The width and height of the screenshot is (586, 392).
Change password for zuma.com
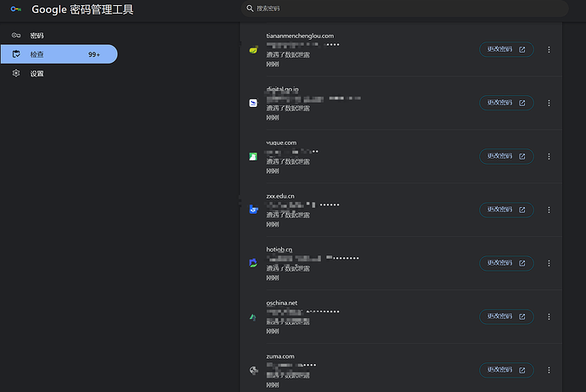point(506,370)
